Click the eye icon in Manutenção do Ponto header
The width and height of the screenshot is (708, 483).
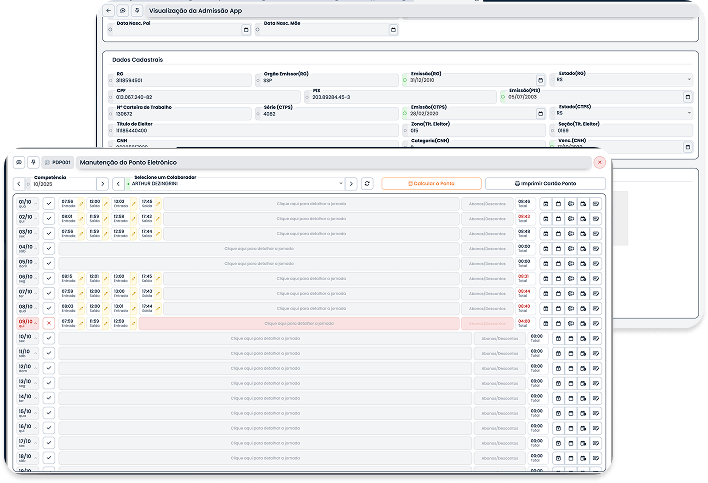[x=18, y=161]
